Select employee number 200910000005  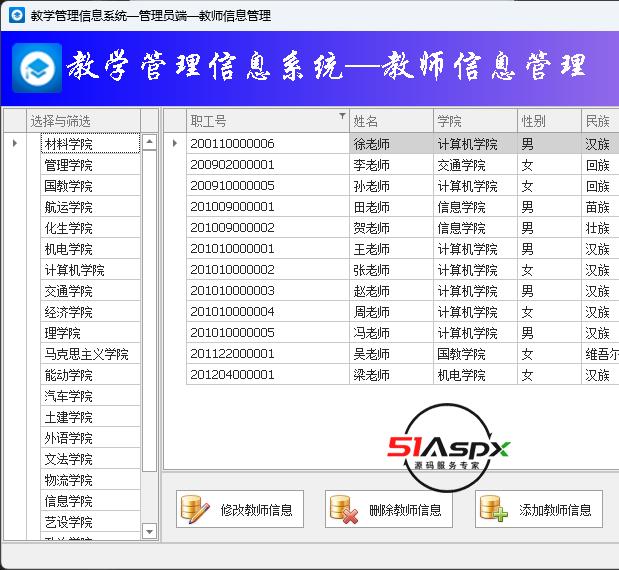tap(268, 186)
